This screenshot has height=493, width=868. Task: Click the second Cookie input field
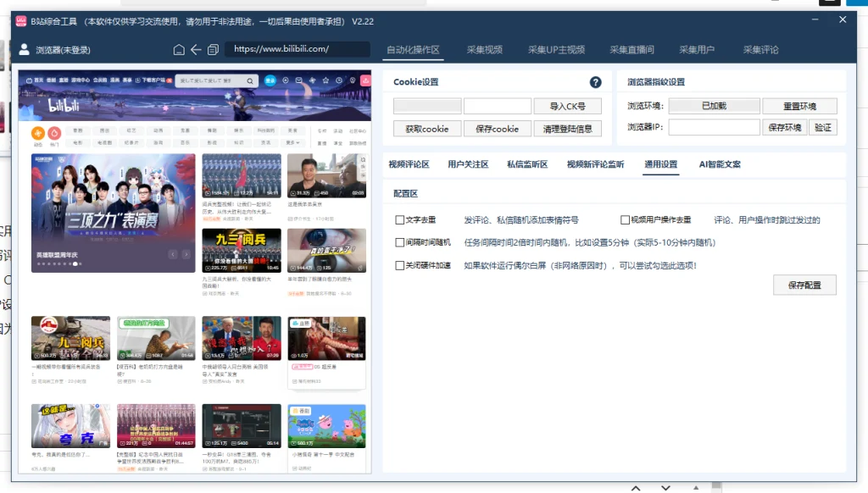[x=497, y=106]
